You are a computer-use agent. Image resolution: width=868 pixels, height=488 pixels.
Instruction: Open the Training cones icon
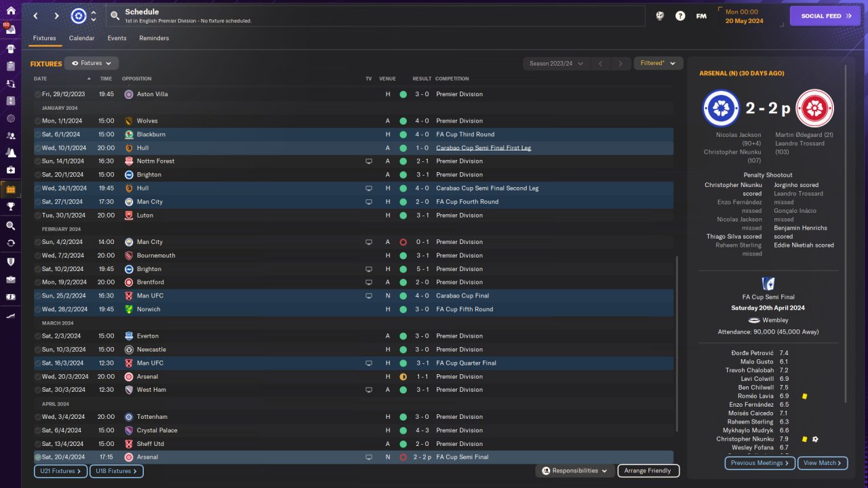[10, 152]
